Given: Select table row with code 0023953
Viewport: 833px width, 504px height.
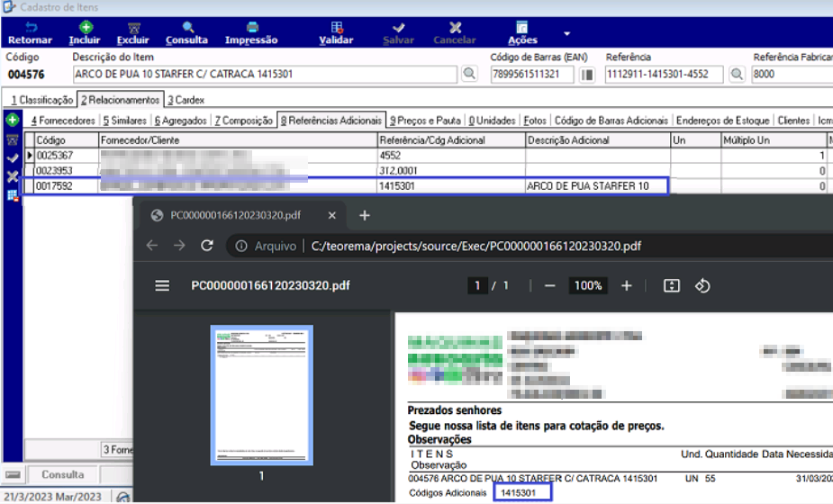Looking at the screenshot, I should (430, 170).
